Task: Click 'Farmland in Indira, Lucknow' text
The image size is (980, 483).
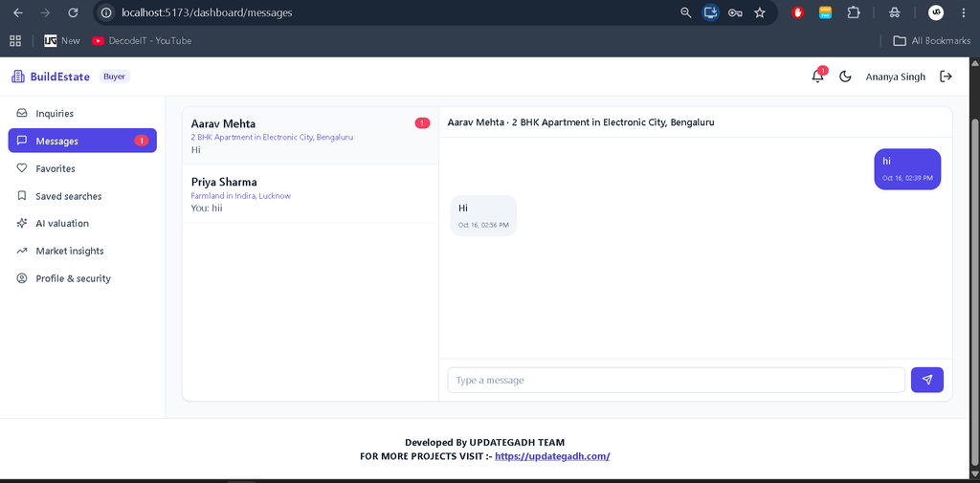Action: (x=240, y=195)
